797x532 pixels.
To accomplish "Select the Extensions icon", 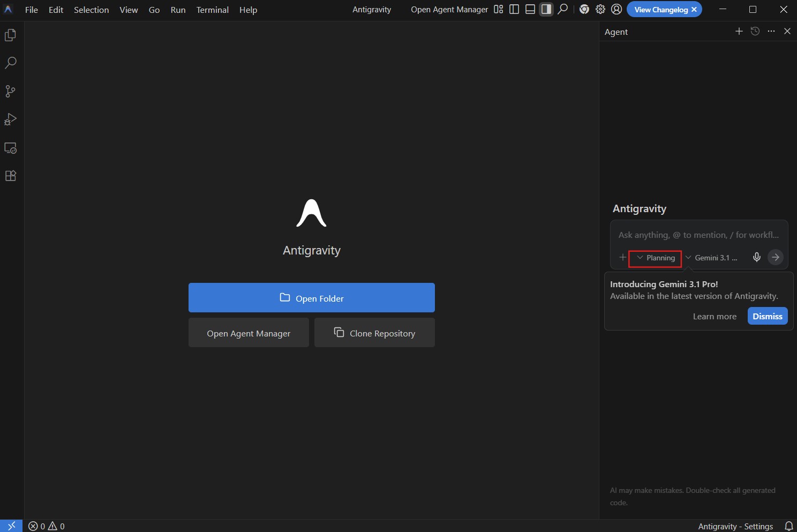I will click(x=10, y=176).
